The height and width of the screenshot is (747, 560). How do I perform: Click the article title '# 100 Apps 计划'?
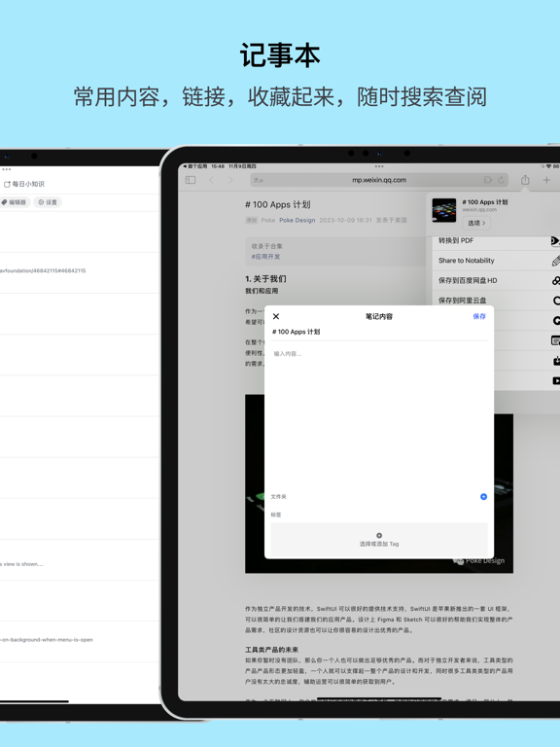coord(278,204)
